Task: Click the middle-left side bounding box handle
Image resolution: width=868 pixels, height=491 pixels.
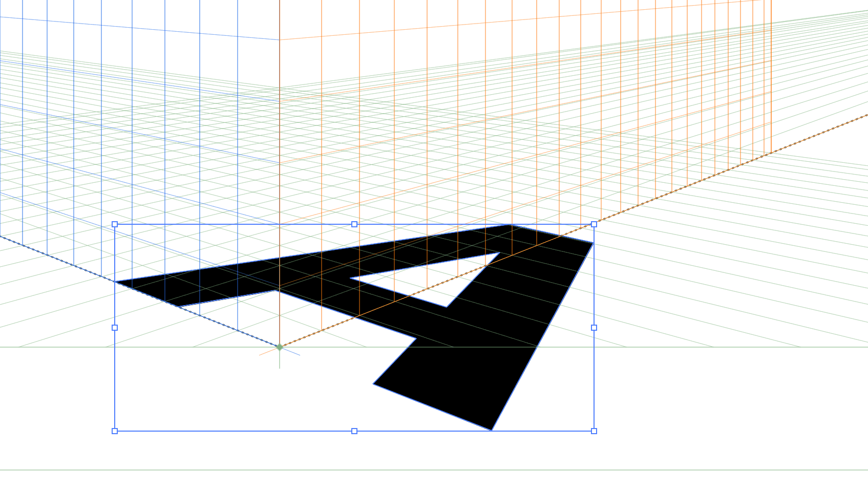Action: tap(115, 328)
